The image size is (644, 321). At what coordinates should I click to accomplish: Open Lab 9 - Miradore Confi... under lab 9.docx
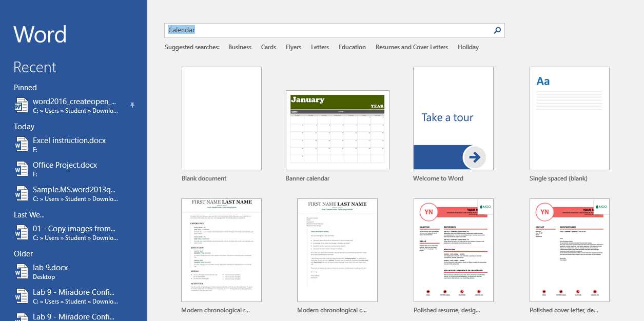73,296
